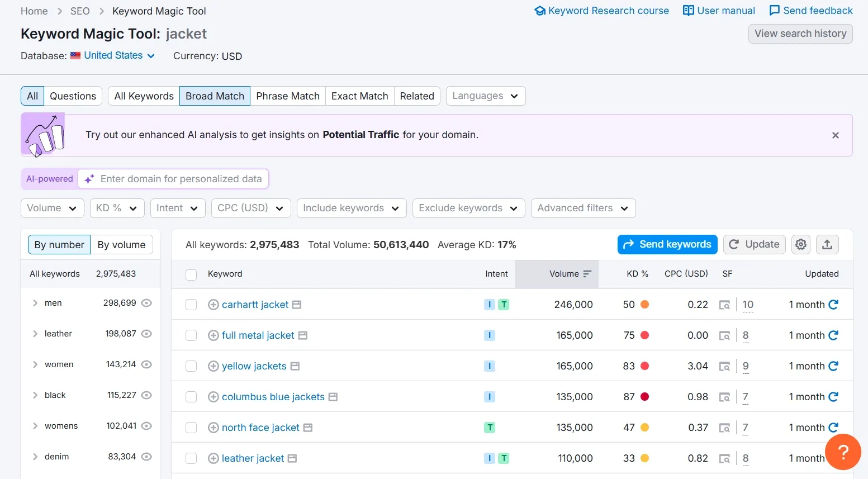Tick the checkbox for full metal jacket

tap(191, 335)
